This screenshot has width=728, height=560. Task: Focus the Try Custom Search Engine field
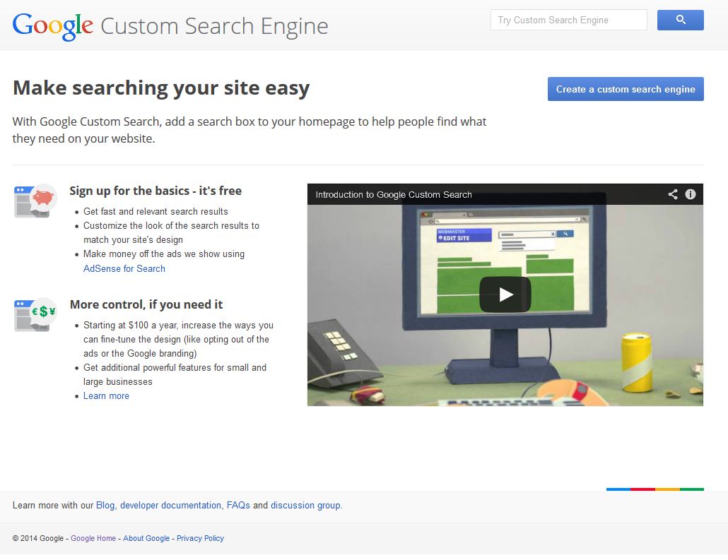point(569,20)
